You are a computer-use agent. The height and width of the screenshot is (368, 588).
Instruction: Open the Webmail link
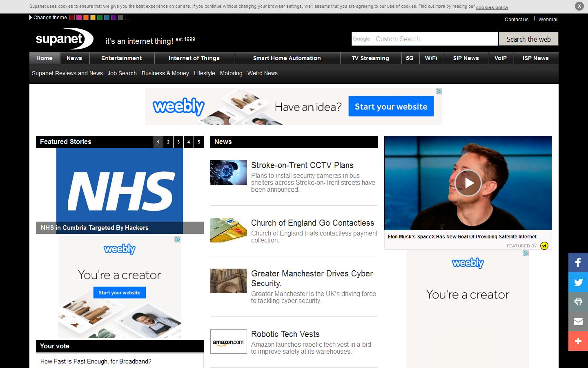coord(548,19)
